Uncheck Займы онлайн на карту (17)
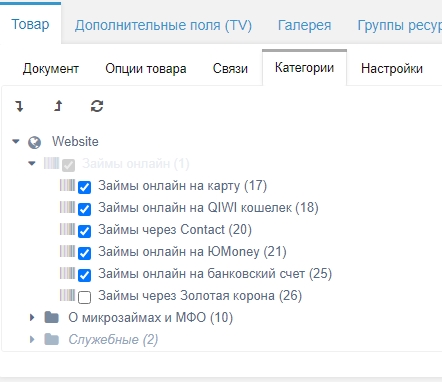 [84, 187]
